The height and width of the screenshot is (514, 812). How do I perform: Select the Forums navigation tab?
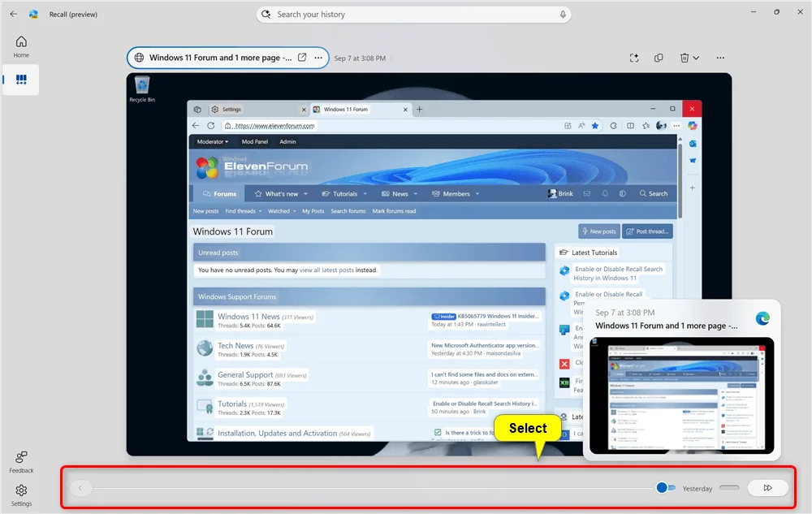point(219,193)
